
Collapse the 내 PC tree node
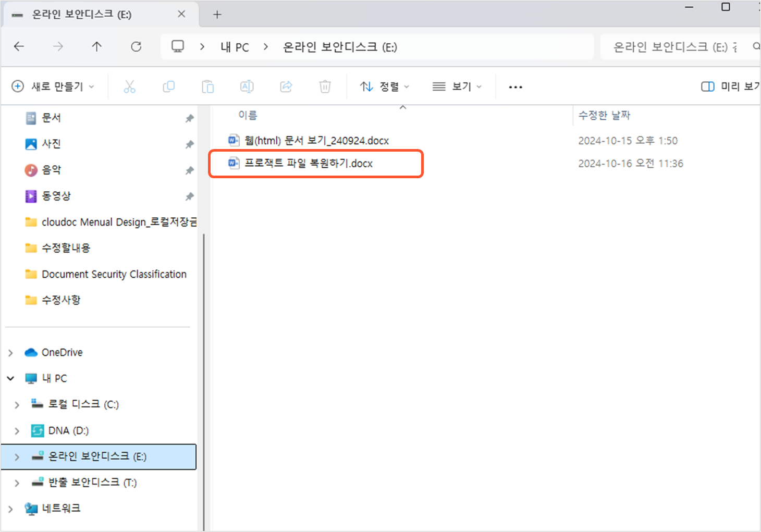click(10, 378)
